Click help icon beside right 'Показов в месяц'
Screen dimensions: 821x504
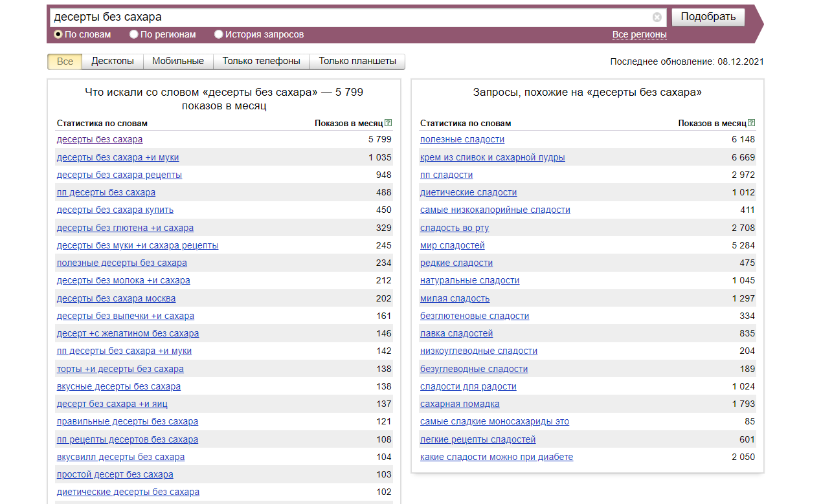click(752, 123)
